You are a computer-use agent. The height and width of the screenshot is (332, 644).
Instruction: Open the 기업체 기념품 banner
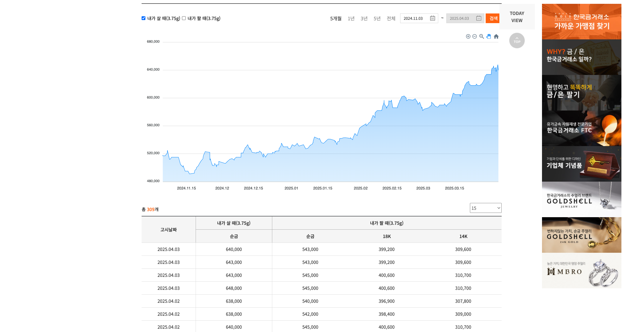click(x=581, y=164)
